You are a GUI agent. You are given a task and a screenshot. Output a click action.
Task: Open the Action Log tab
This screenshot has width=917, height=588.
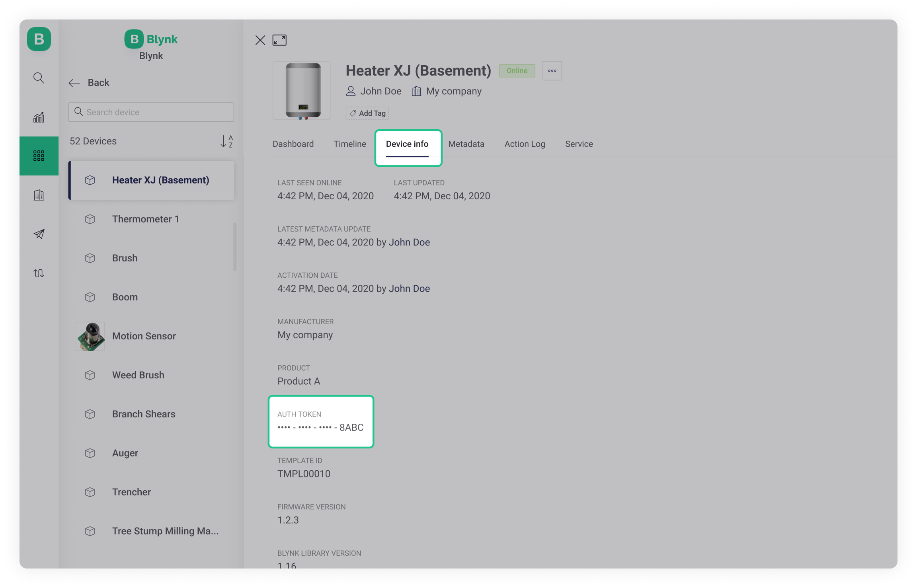(x=525, y=144)
